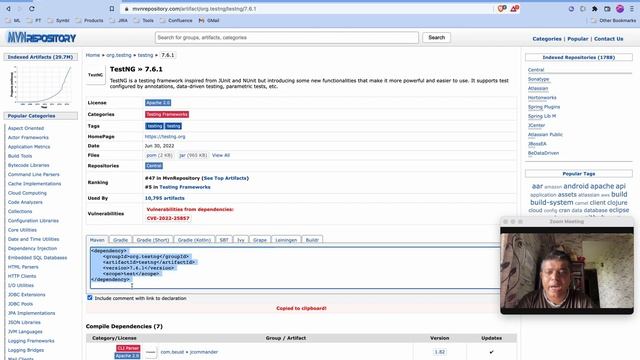Open the browser wallet icon
Screen dimensions: 640x360
pyautogui.click(x=607, y=9)
